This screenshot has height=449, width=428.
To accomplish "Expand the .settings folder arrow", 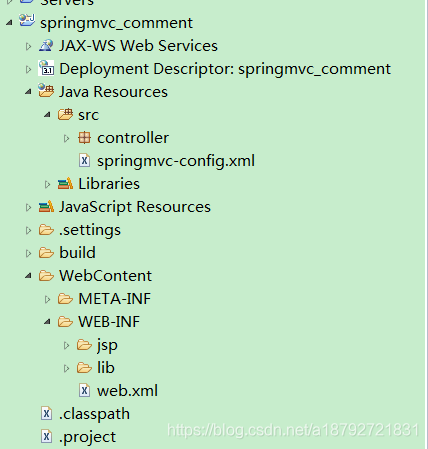I will pos(28,230).
